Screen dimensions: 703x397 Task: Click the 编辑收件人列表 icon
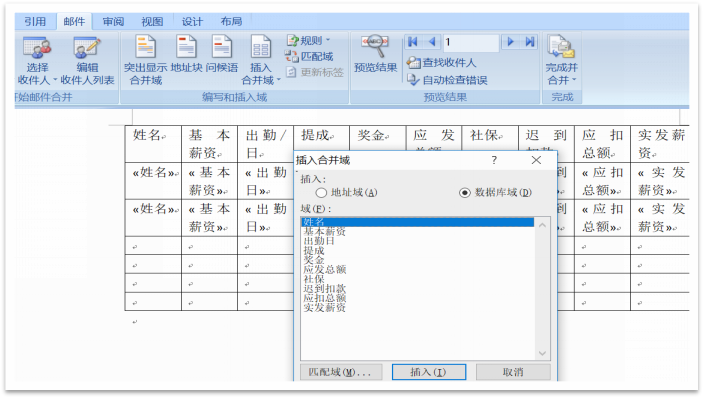click(87, 48)
